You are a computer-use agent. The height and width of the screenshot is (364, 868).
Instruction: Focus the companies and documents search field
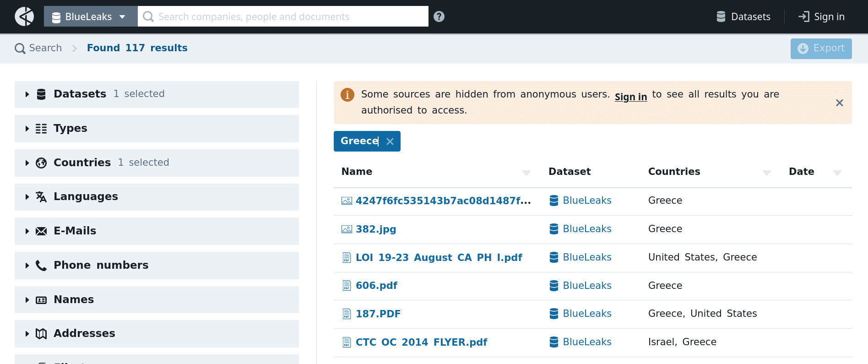pyautogui.click(x=283, y=16)
